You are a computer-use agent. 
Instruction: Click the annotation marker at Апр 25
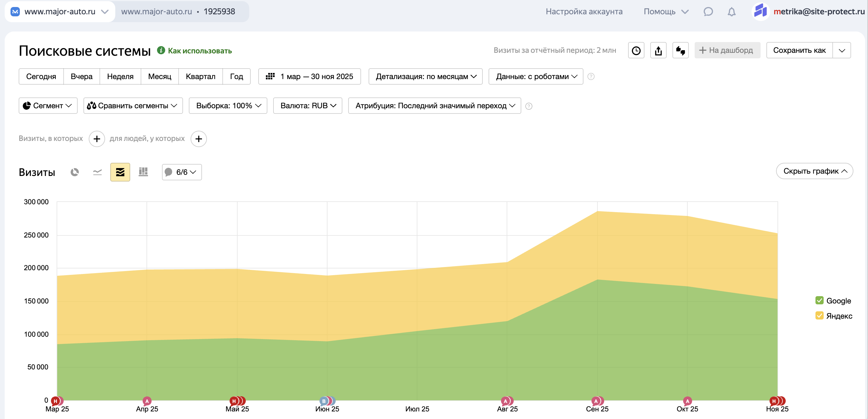[x=147, y=401]
